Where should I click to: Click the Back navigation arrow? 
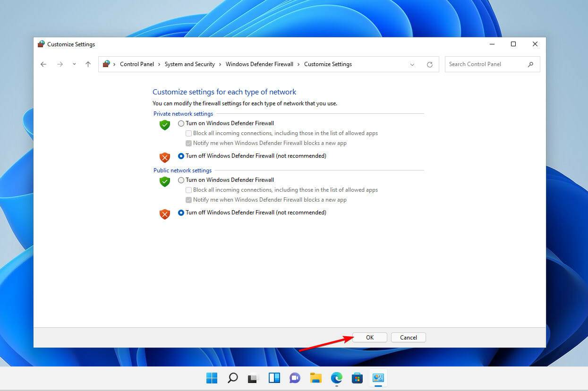(x=43, y=64)
